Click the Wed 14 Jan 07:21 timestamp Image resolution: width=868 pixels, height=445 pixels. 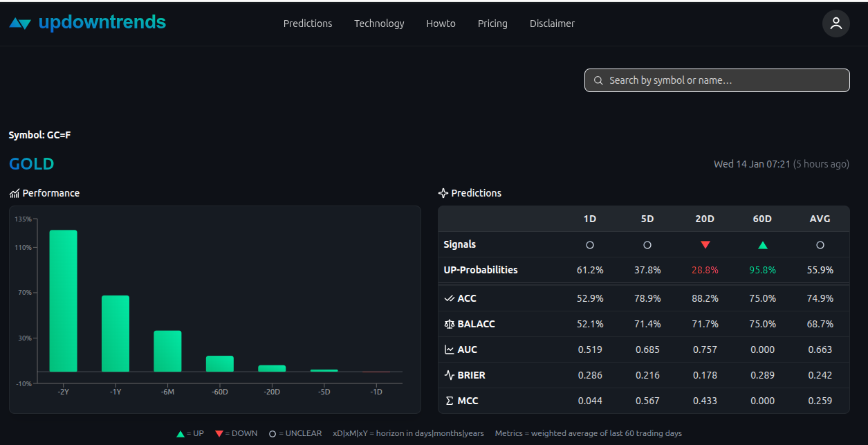click(x=752, y=164)
